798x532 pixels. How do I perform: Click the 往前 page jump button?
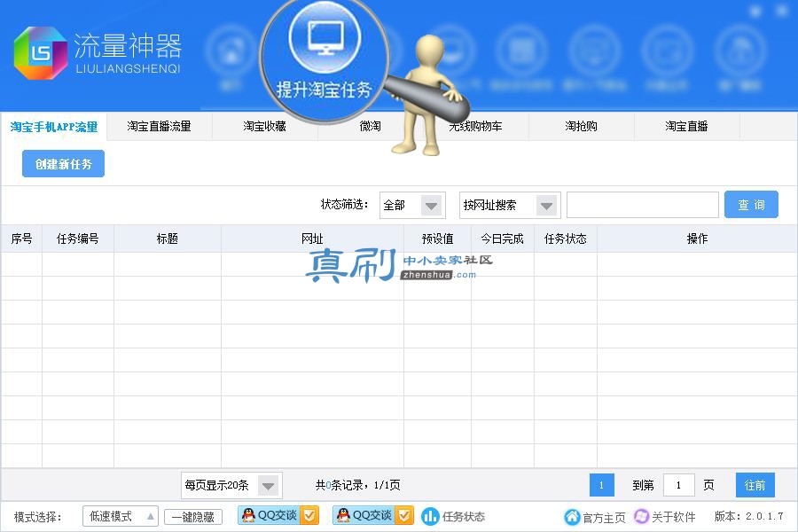[755, 485]
